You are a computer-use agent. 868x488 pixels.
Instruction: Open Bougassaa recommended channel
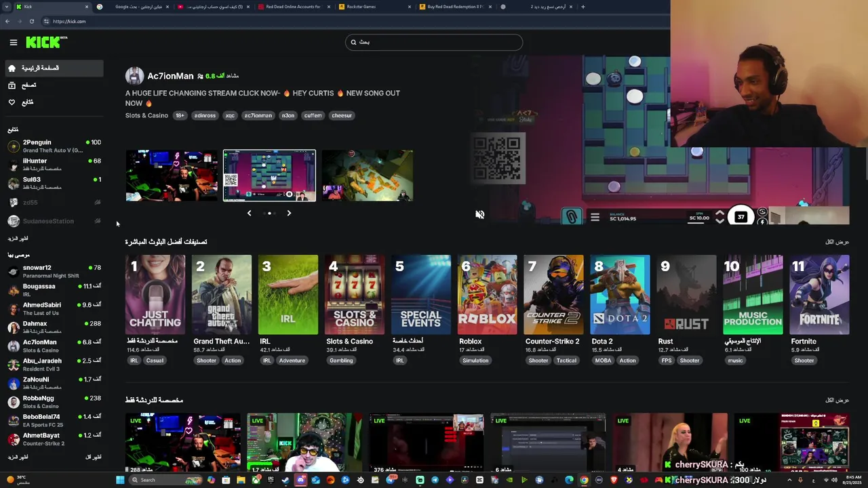coord(53,290)
